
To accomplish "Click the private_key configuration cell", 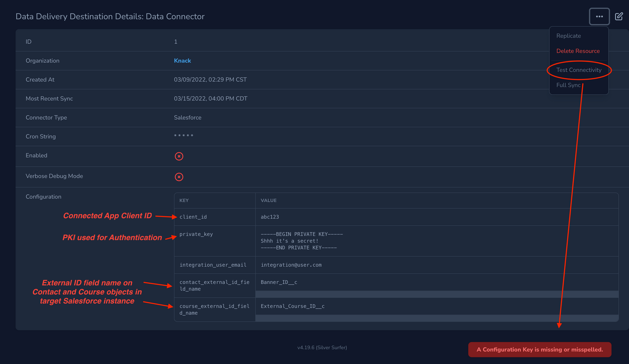I will [196, 234].
